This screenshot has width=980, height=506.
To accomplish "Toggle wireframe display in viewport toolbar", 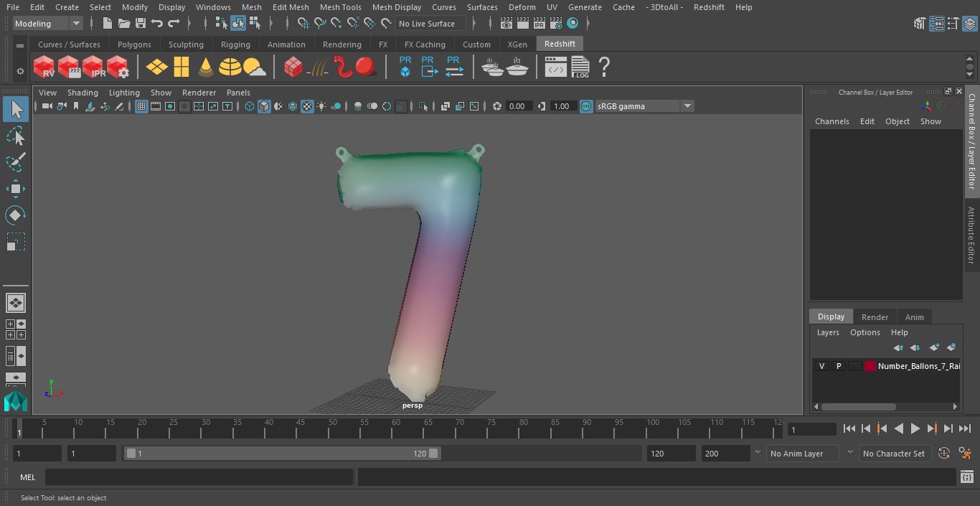I will pyautogui.click(x=249, y=106).
